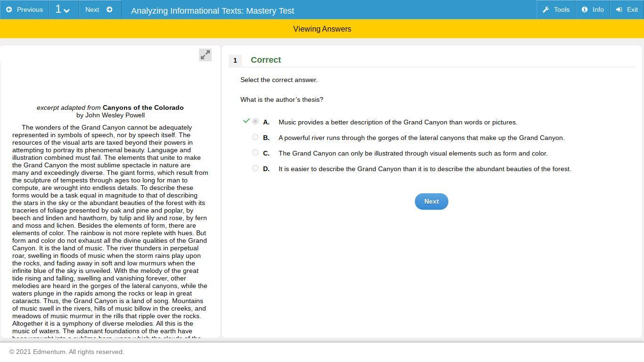This screenshot has height=362, width=644.
Task: Open the Tools menu
Action: click(x=556, y=9)
